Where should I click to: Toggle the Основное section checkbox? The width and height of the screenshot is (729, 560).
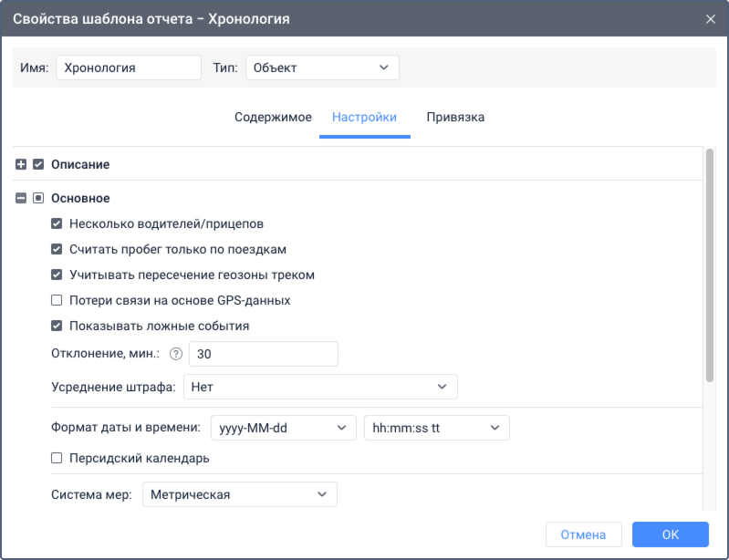tap(38, 198)
